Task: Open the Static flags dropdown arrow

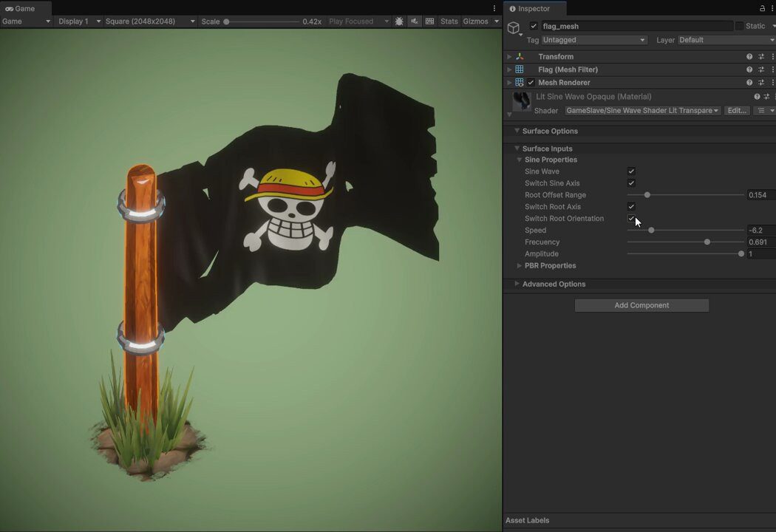Action: coord(773,26)
